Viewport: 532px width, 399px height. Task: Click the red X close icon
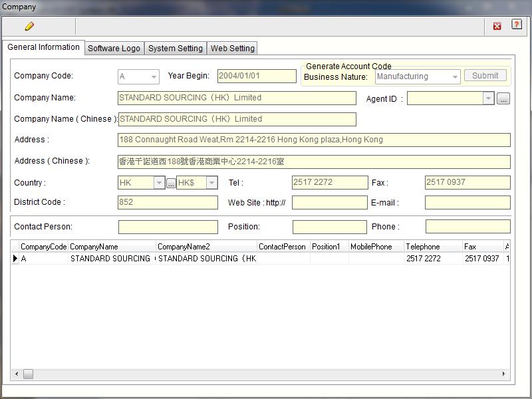click(497, 26)
